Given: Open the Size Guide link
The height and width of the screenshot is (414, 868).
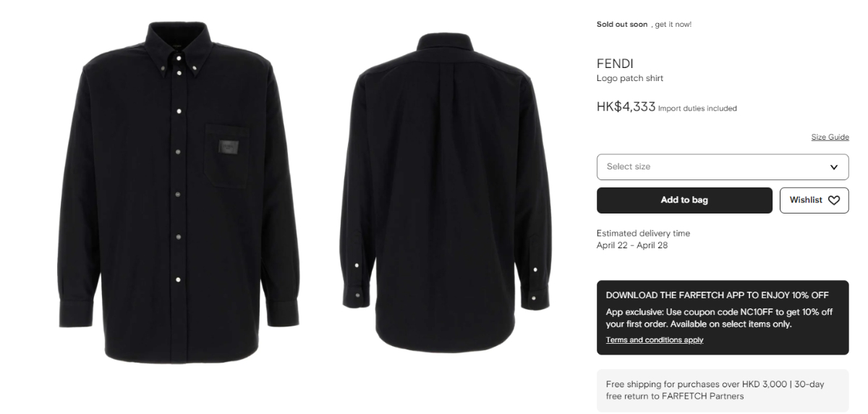Looking at the screenshot, I should point(830,138).
